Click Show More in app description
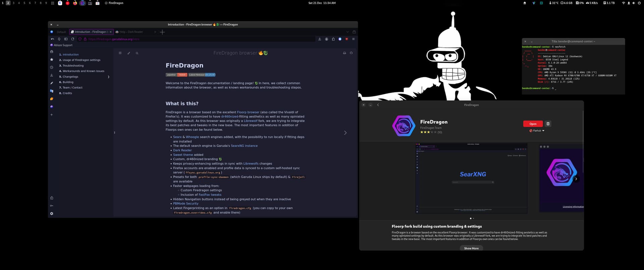Screen dimensions: 644x270 click(471, 248)
